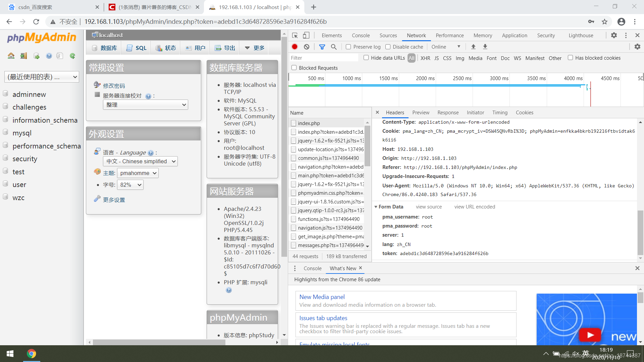Switch to the Console DevTools tab
This screenshot has height=362, width=644.
coord(361,36)
